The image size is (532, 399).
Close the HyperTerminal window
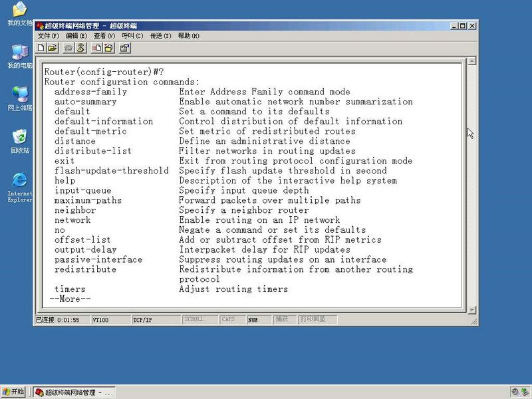pos(472,26)
